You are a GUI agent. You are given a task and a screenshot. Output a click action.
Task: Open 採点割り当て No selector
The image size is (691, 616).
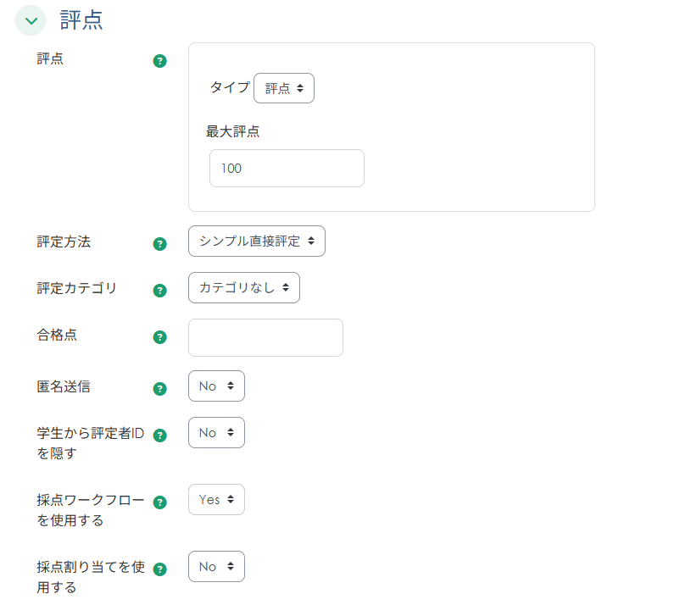point(216,567)
